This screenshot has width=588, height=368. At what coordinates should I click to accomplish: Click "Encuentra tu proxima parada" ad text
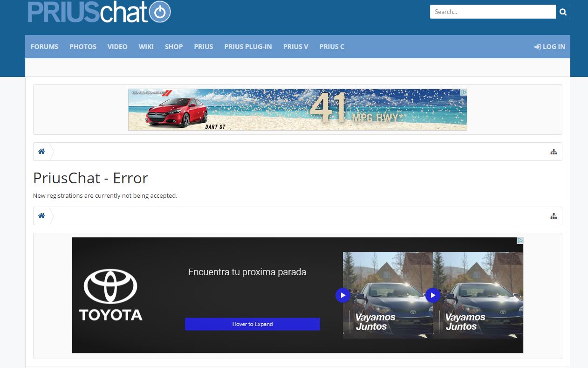(247, 272)
